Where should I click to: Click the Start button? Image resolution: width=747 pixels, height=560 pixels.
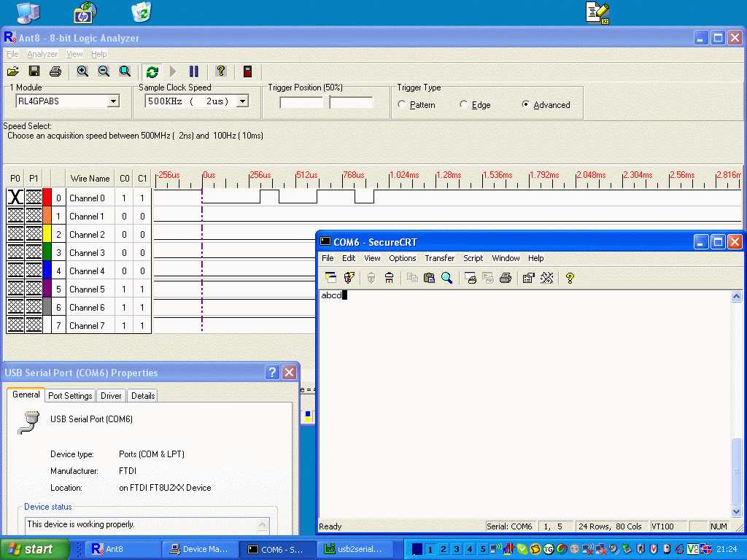(34, 549)
